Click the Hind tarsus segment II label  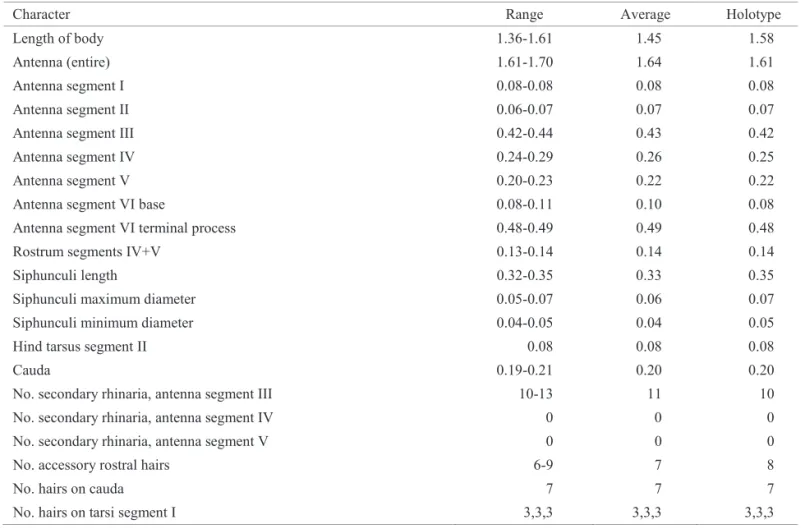(80, 347)
